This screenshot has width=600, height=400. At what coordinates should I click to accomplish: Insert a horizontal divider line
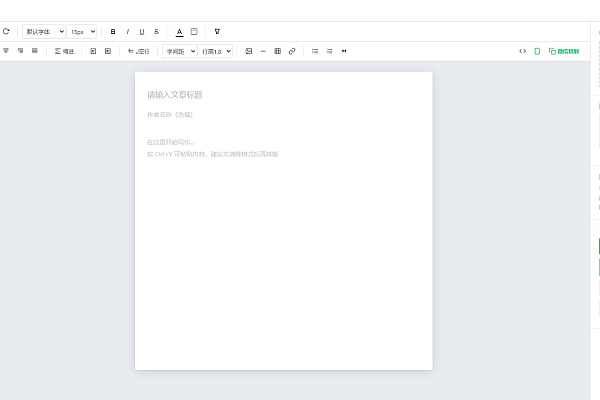[x=263, y=51]
